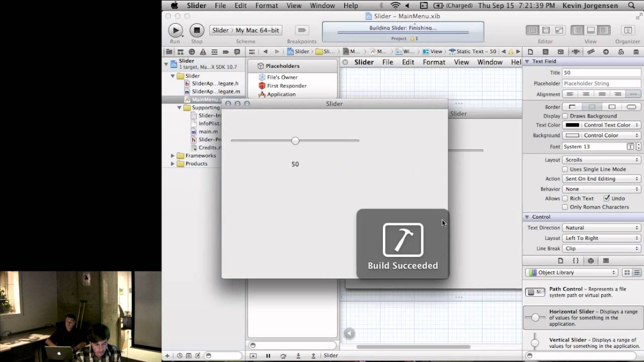This screenshot has height=362, width=644.
Task: Open the Media library
Action: pyautogui.click(x=606, y=260)
